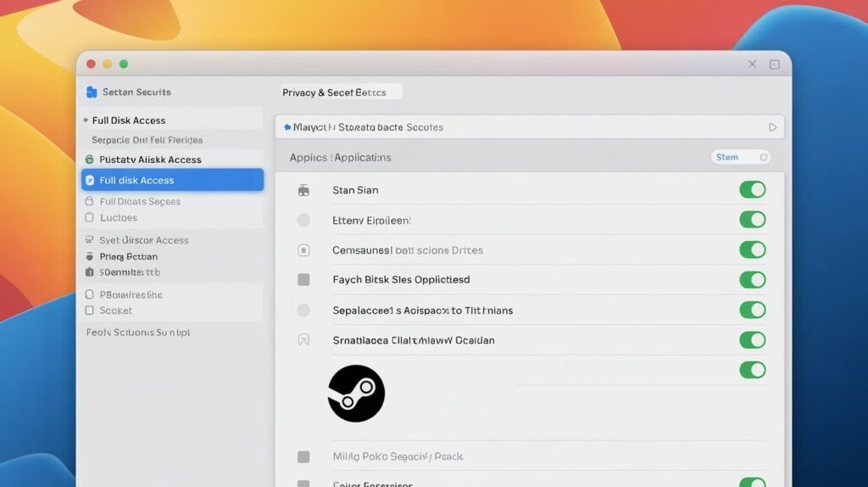868x487 pixels.
Task: Click the Settan Secuits title
Action: tap(136, 92)
